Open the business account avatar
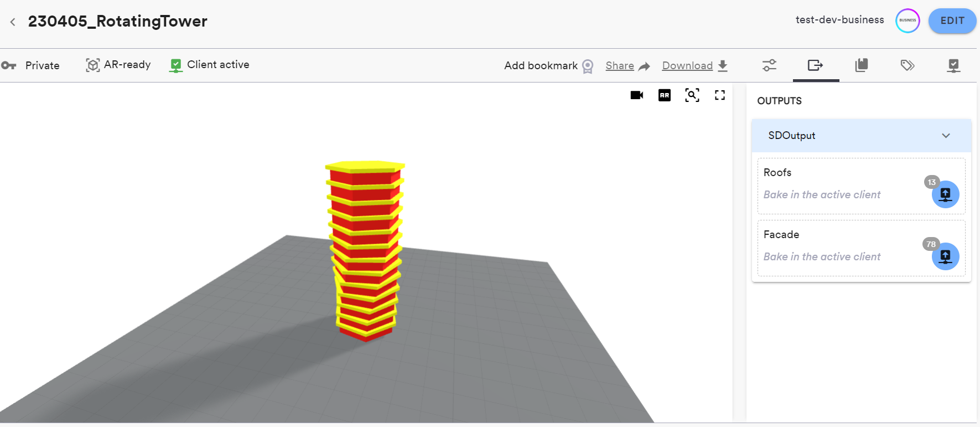The height and width of the screenshot is (427, 980). [x=908, y=20]
